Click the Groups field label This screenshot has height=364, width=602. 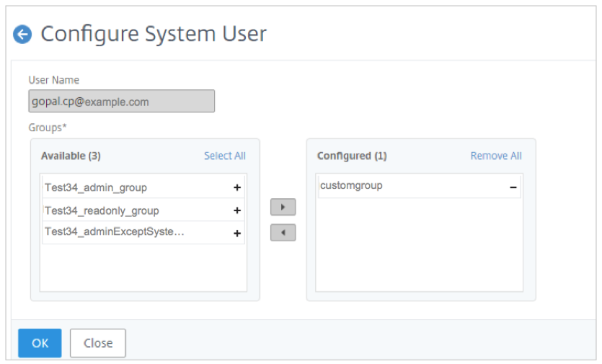(45, 127)
